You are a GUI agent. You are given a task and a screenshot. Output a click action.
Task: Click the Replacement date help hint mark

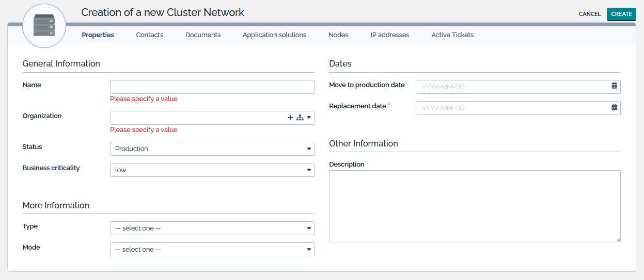389,105
